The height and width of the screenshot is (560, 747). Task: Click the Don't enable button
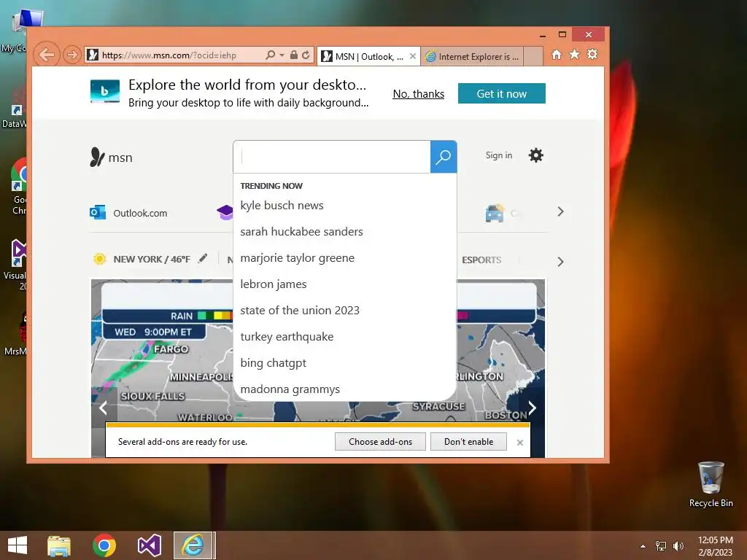click(x=469, y=441)
